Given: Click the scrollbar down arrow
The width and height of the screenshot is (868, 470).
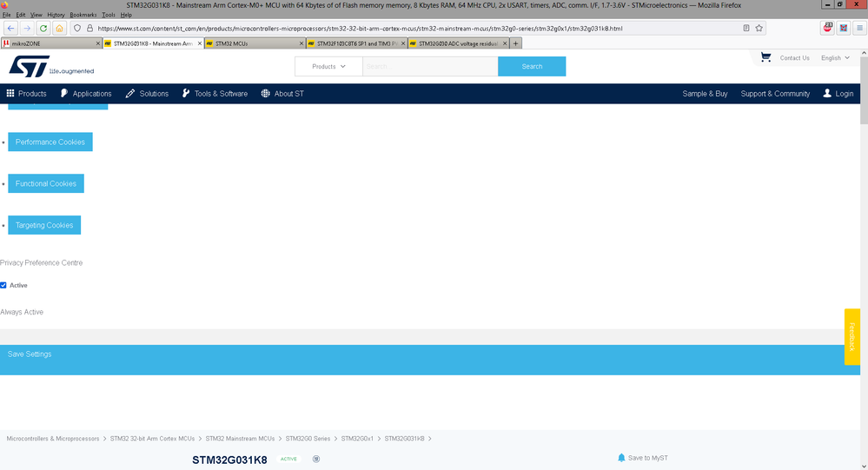Looking at the screenshot, I should (x=864, y=466).
